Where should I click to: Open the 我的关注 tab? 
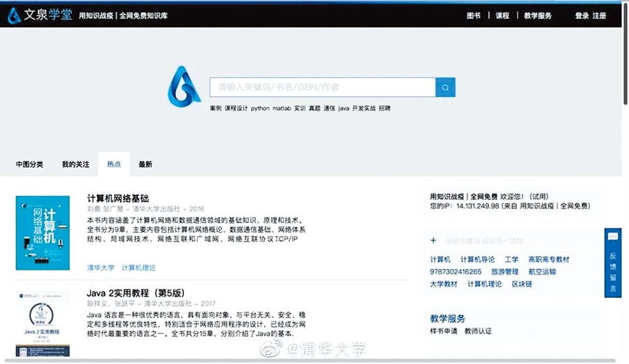[75, 164]
